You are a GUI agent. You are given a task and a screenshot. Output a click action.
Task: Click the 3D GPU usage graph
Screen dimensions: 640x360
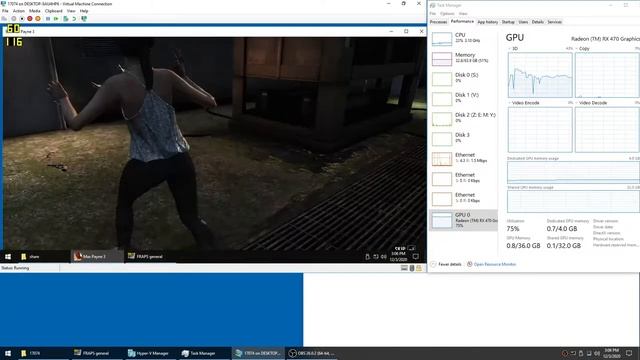540,75
